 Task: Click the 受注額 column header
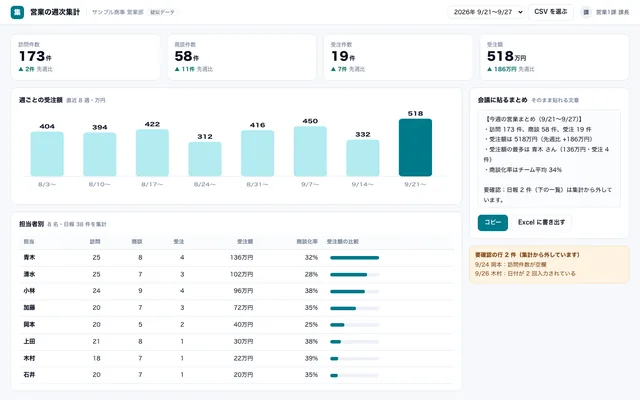point(245,242)
